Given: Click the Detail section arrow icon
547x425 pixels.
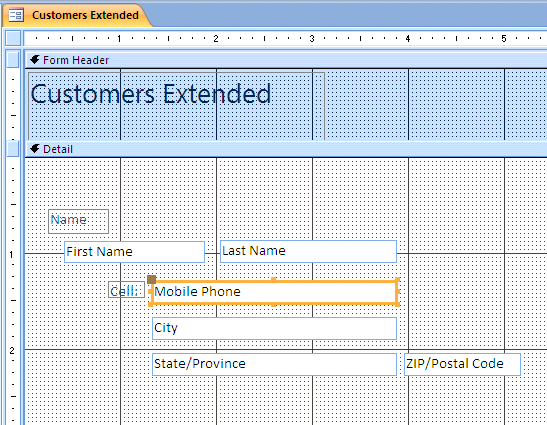Looking at the screenshot, I should pos(34,149).
